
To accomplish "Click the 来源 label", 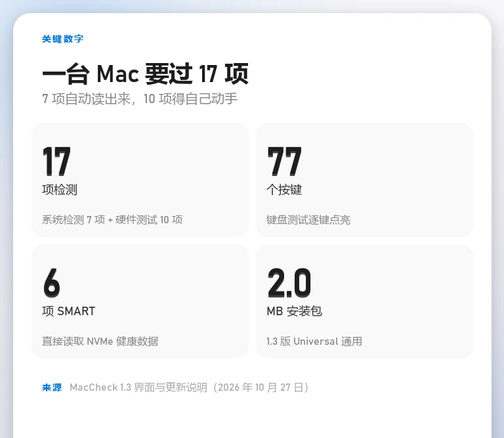I will [x=52, y=387].
